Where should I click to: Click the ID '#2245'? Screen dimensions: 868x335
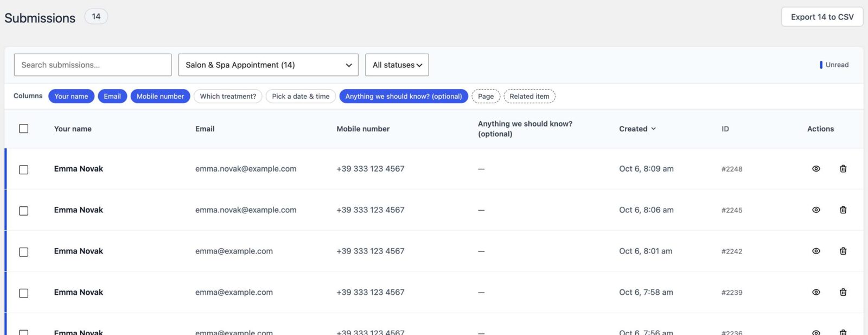[x=732, y=211]
